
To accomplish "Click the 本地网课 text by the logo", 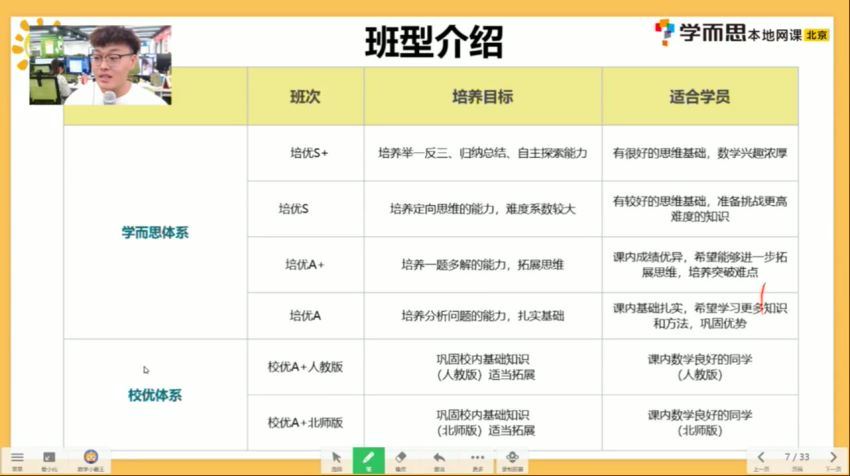I will coord(775,36).
